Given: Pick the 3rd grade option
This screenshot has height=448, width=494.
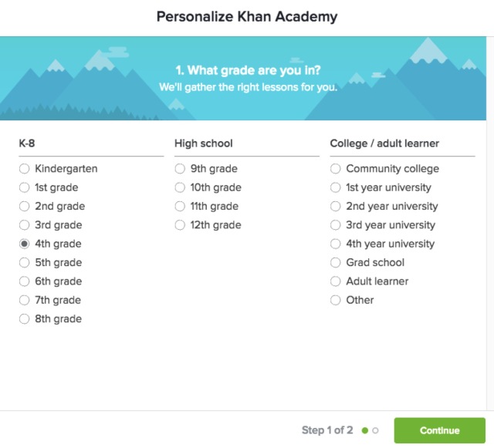Looking at the screenshot, I should coord(25,225).
